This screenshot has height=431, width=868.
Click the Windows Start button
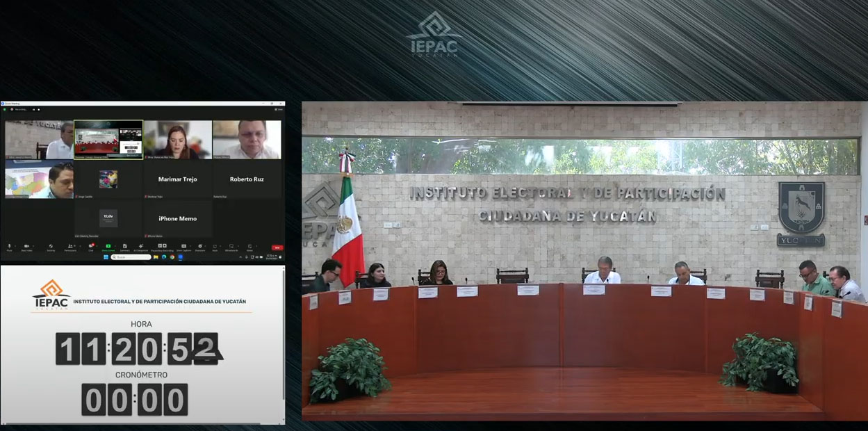pos(105,257)
